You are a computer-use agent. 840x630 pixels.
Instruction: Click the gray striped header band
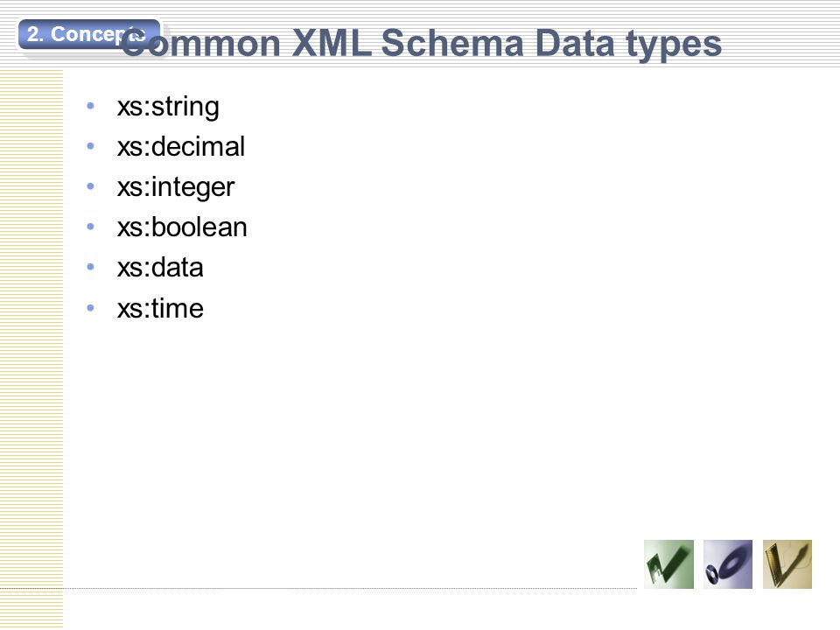click(x=420, y=34)
